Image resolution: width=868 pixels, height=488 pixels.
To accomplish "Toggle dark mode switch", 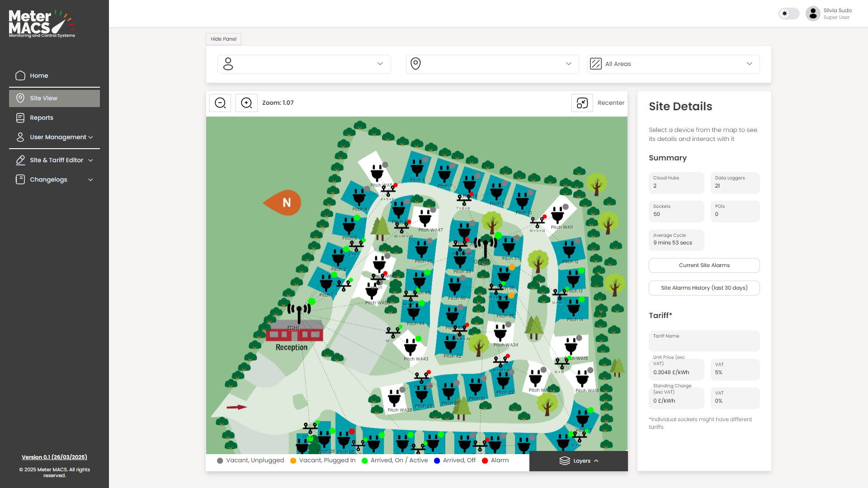I will tap(789, 14).
